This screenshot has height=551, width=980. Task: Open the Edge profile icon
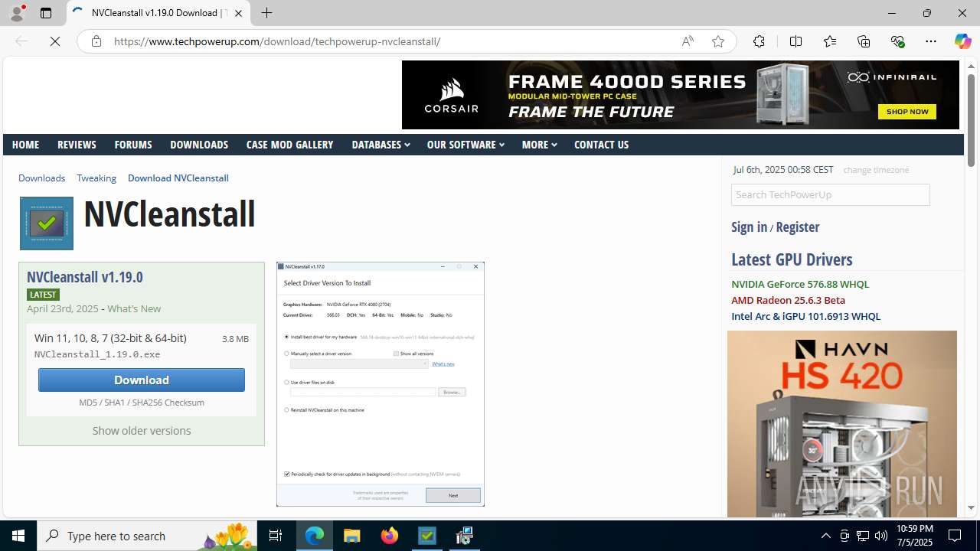pyautogui.click(x=17, y=13)
